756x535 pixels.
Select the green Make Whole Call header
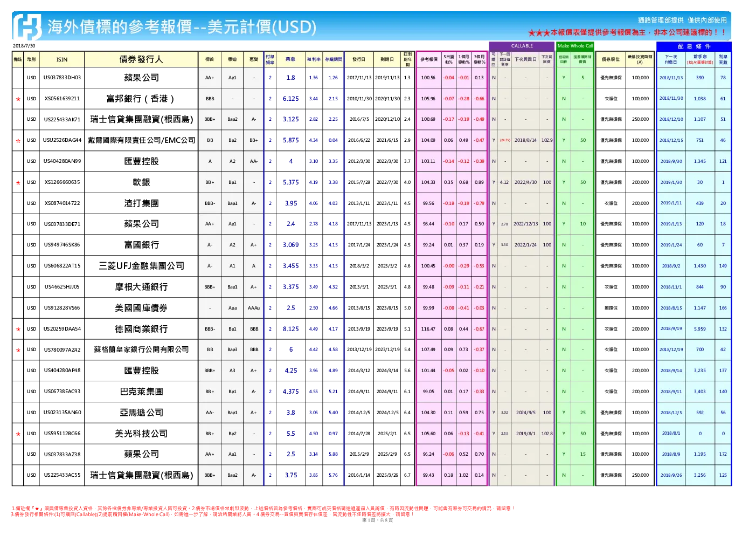[x=575, y=46]
